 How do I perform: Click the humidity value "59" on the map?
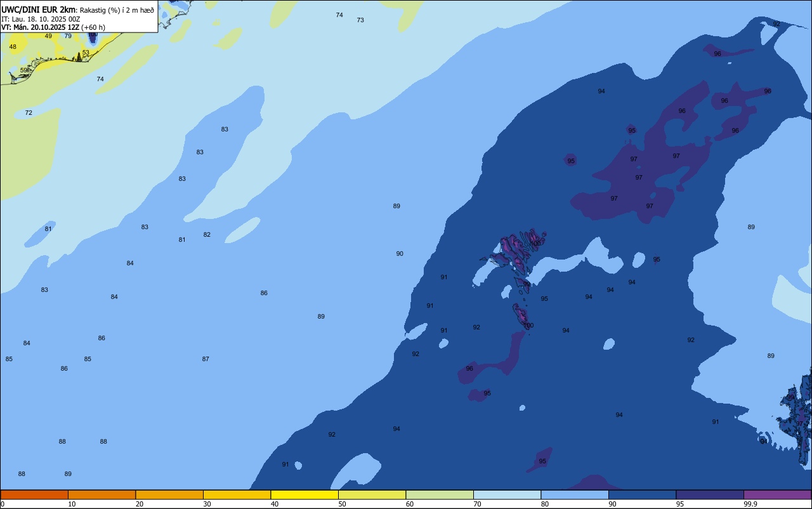click(23, 70)
